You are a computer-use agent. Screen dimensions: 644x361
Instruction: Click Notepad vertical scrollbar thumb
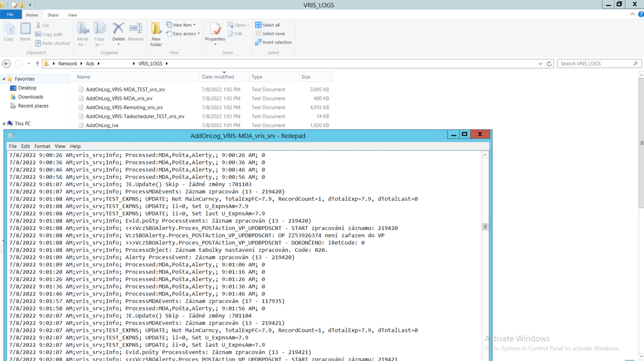point(485,227)
